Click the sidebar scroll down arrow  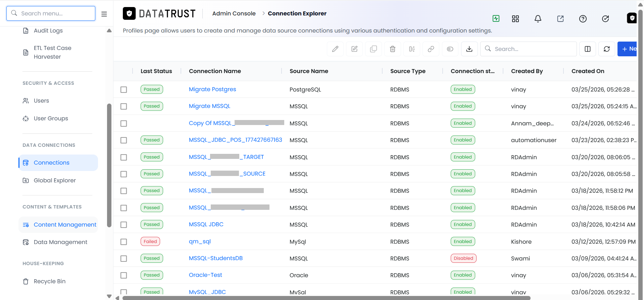coord(109,296)
